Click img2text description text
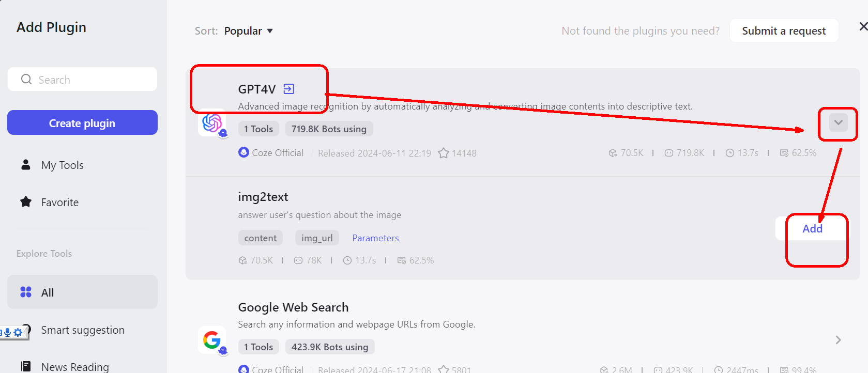This screenshot has width=868, height=373. click(x=319, y=215)
